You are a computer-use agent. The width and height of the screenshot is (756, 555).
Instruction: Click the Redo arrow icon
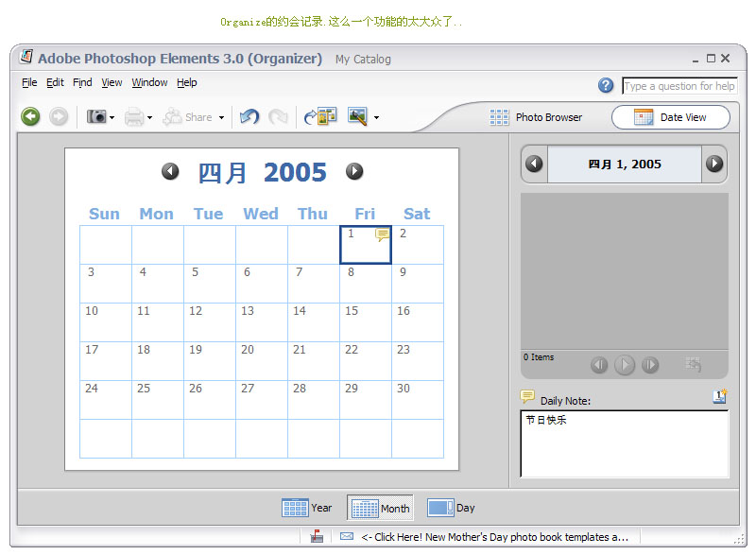tap(278, 116)
